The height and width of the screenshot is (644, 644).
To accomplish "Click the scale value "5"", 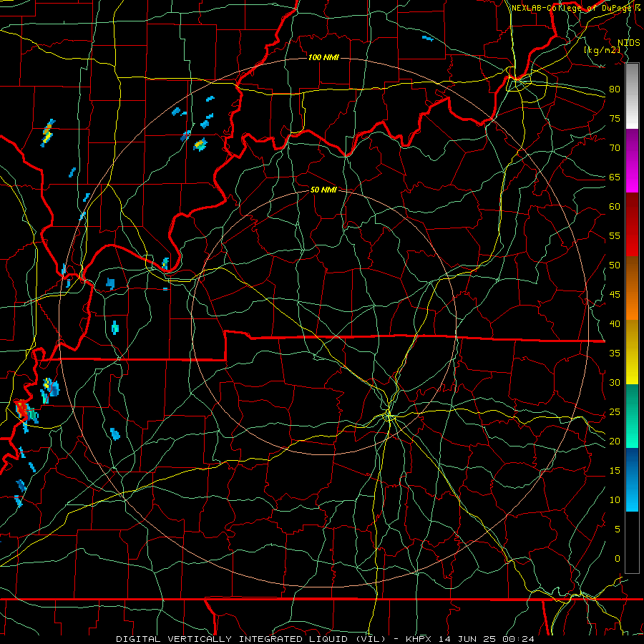I will pos(618,530).
